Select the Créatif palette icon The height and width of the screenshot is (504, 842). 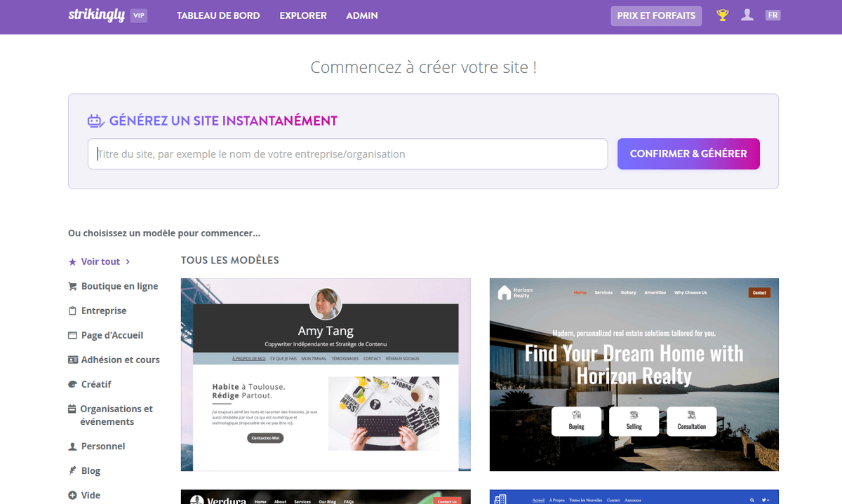coord(72,383)
